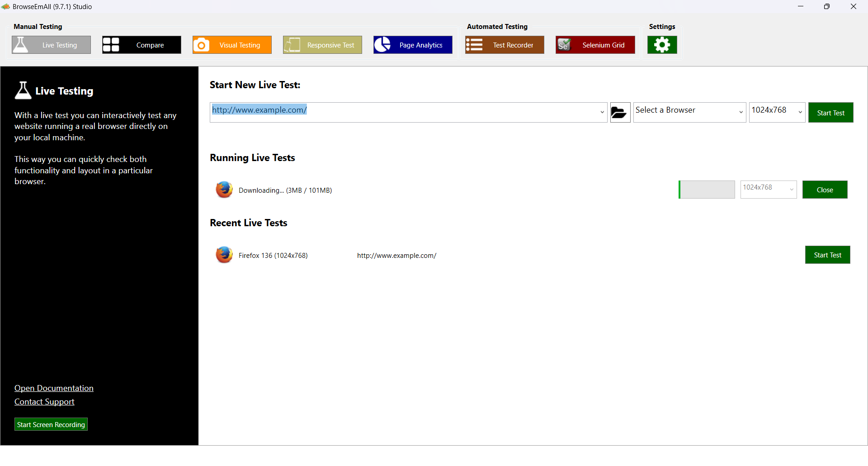Expand the URL history dropdown arrow
This screenshot has width=868, height=466.
[602, 112]
